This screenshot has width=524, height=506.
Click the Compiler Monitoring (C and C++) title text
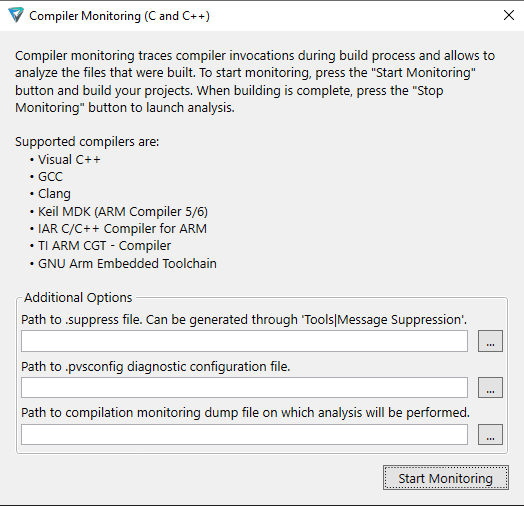pos(119,16)
